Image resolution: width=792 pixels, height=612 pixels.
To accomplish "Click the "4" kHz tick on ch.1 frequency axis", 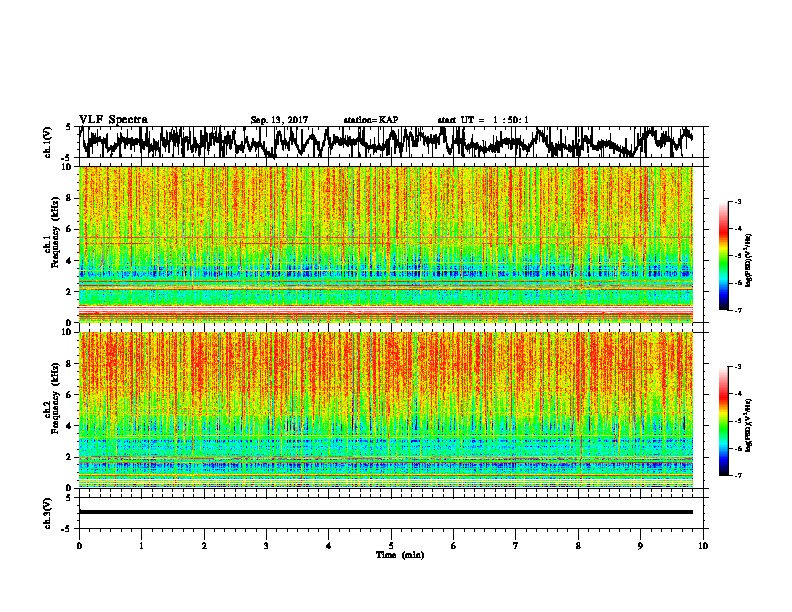I will pos(69,261).
